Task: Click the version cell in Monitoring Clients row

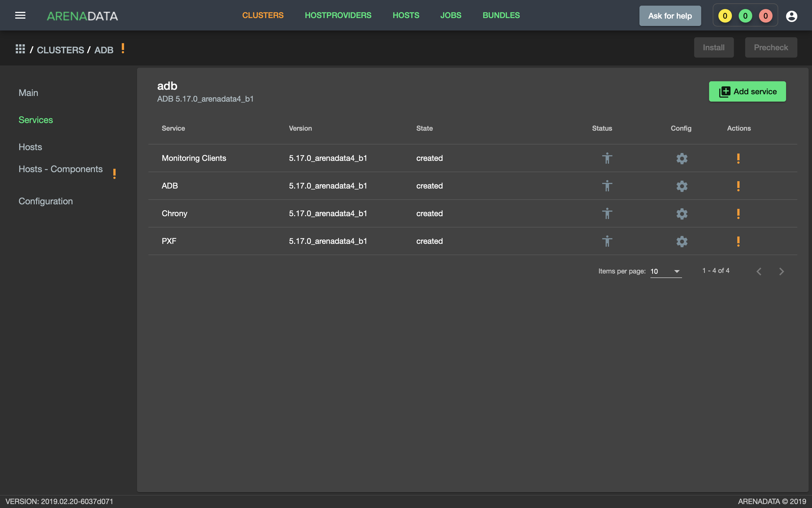Action: click(x=328, y=158)
